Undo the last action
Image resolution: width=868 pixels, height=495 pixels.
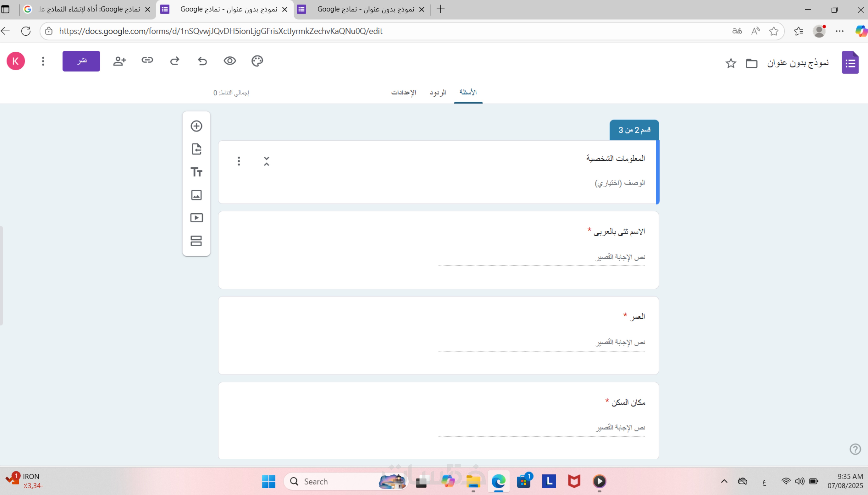click(202, 61)
